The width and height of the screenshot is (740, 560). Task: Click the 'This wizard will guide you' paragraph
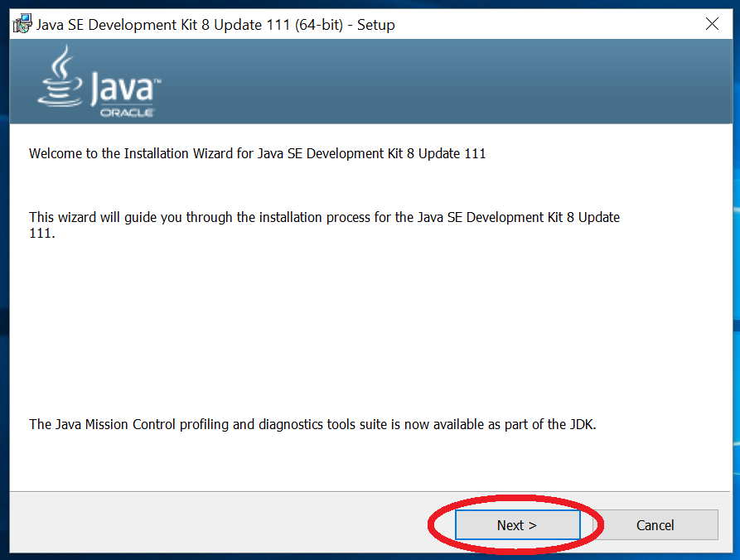tap(324, 225)
